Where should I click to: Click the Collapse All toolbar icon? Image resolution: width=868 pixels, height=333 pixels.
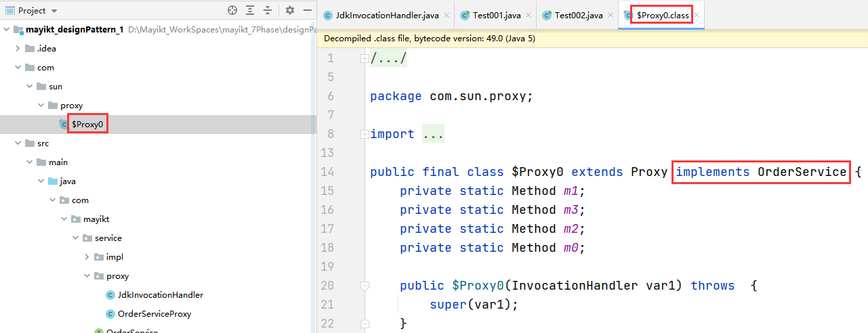268,10
